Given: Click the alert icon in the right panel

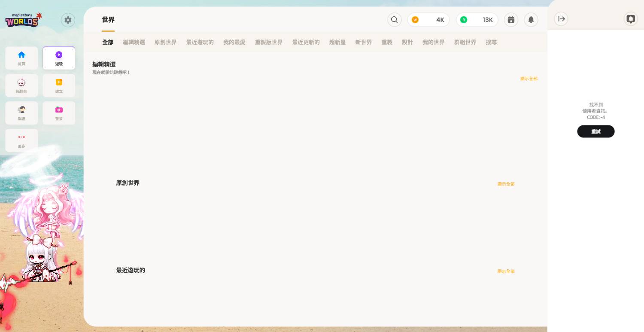Looking at the screenshot, I should pyautogui.click(x=631, y=19).
